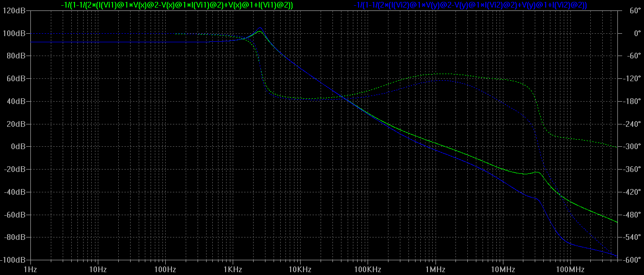This screenshot has width=644, height=275.
Task: Click the -420° phase axis label
Action: (x=632, y=192)
